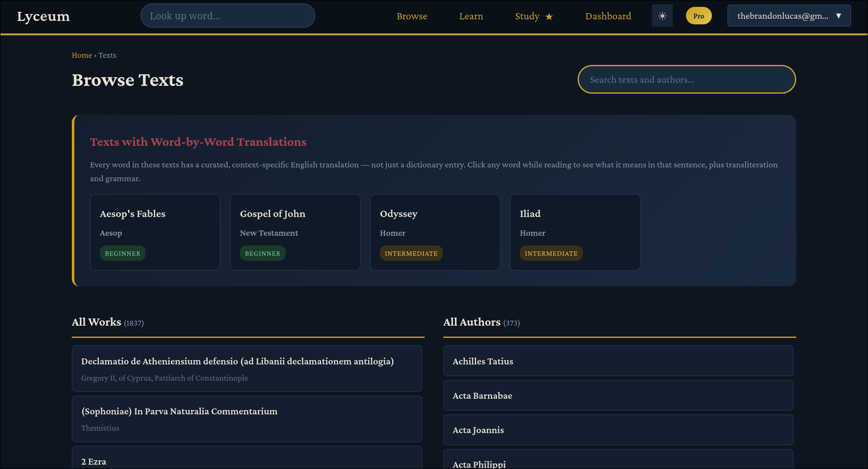Click the Search texts and authors field
The height and width of the screenshot is (469, 868).
(x=686, y=80)
